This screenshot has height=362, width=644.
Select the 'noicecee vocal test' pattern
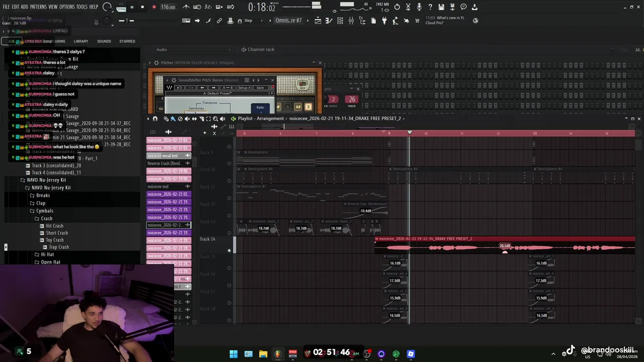point(169,156)
